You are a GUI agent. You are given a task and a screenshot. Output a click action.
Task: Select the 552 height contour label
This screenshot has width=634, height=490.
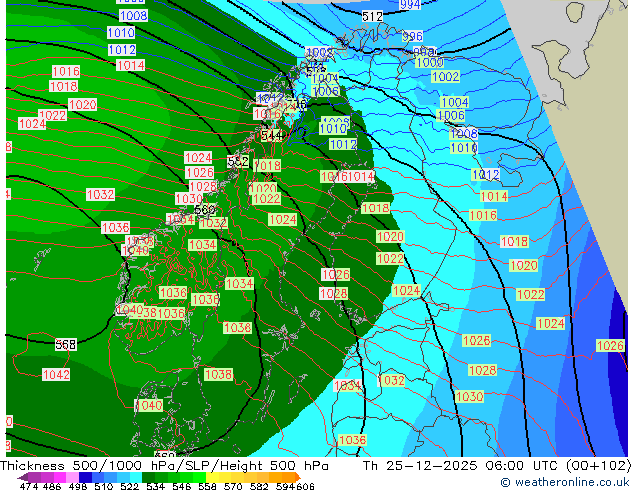tap(238, 162)
